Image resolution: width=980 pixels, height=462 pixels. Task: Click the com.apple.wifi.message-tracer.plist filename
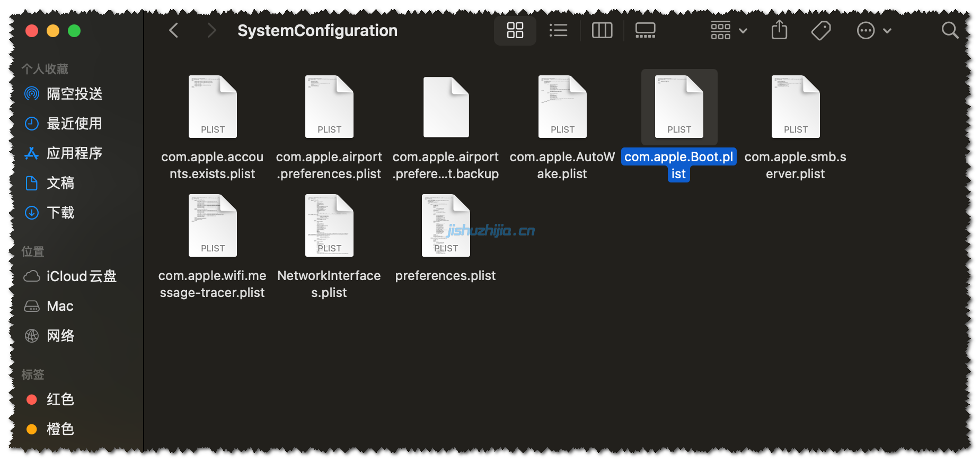click(213, 284)
